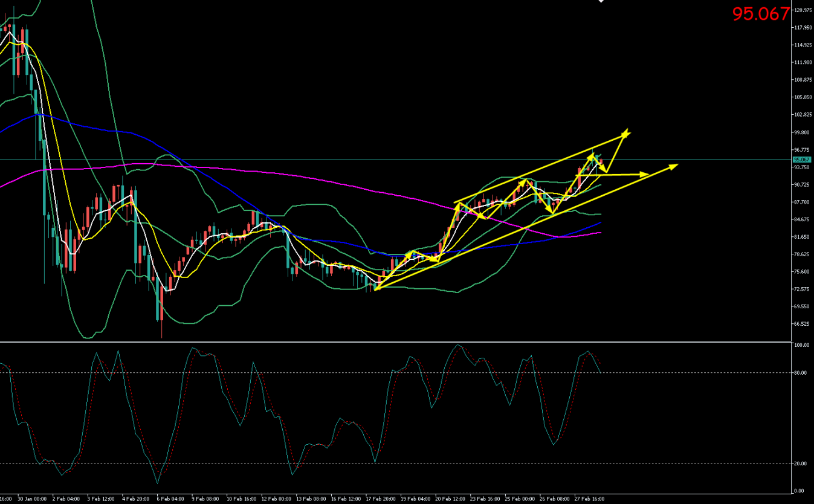Click the 12 Feb 00:00 time label
The height and width of the screenshot is (504, 814).
pyautogui.click(x=275, y=499)
